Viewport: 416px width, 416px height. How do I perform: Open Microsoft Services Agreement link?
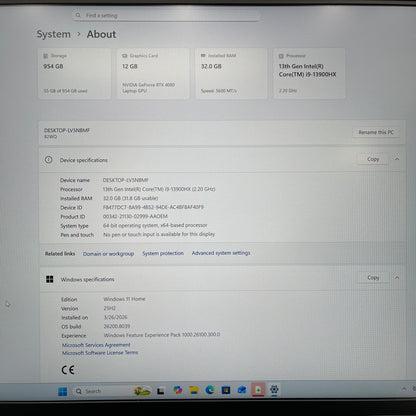[x=96, y=345]
